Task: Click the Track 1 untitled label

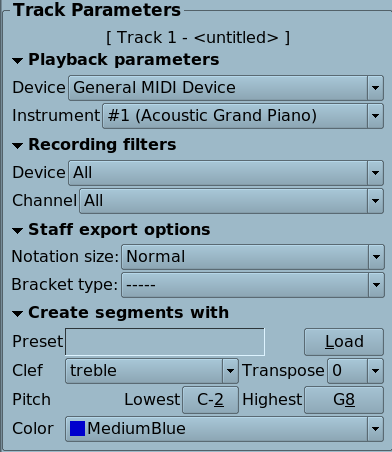Action: pyautogui.click(x=198, y=37)
